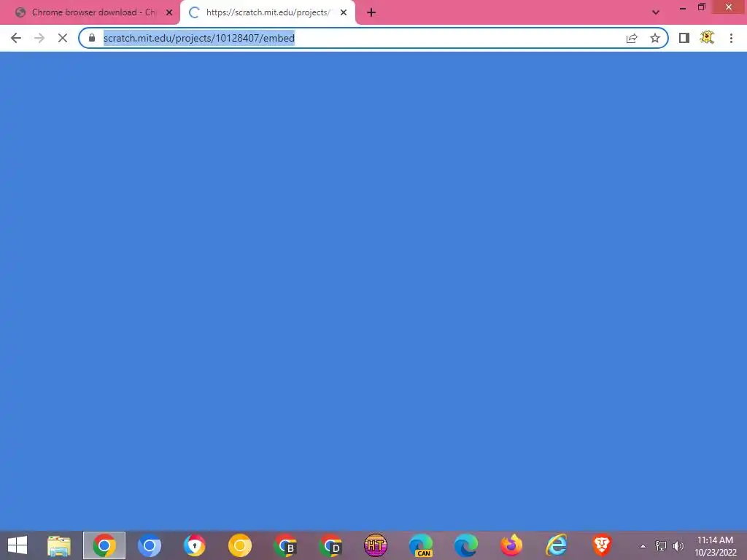View site information lock icon
Viewport: 747px width, 560px height.
[92, 38]
